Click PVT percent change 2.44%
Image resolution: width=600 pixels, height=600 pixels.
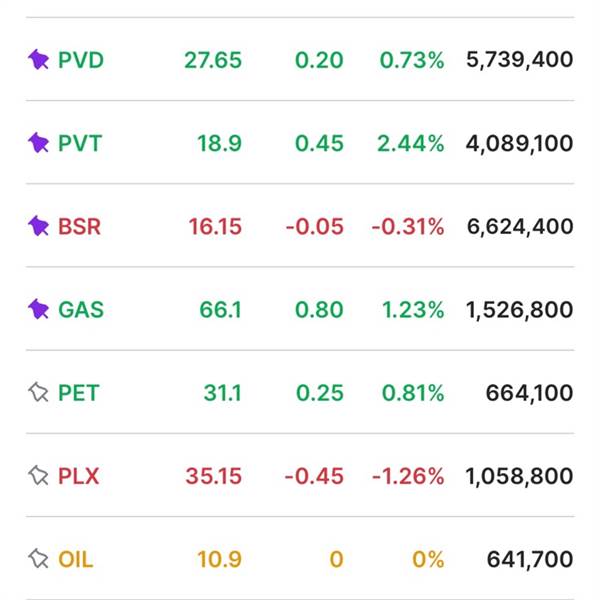tap(411, 143)
